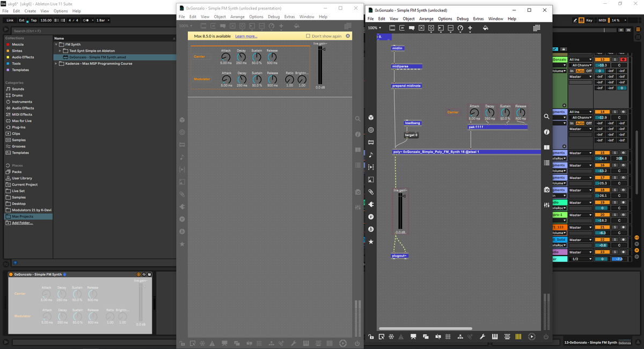Click Ableton's Link button

(10, 20)
